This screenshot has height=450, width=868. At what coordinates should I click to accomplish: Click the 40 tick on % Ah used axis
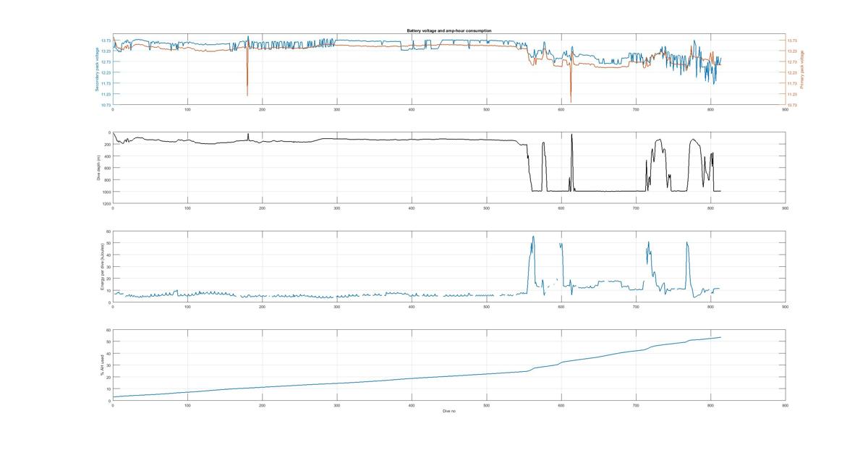[x=109, y=354]
